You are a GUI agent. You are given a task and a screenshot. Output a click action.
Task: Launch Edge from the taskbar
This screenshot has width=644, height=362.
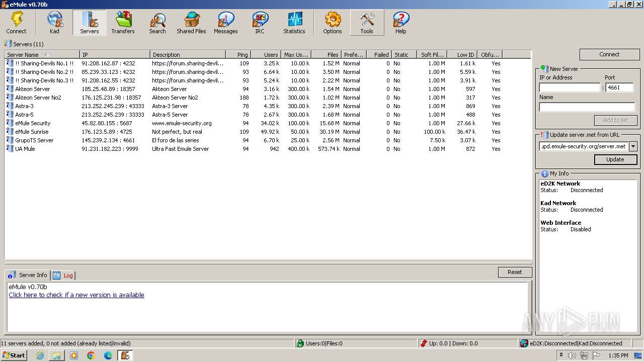coord(108,355)
